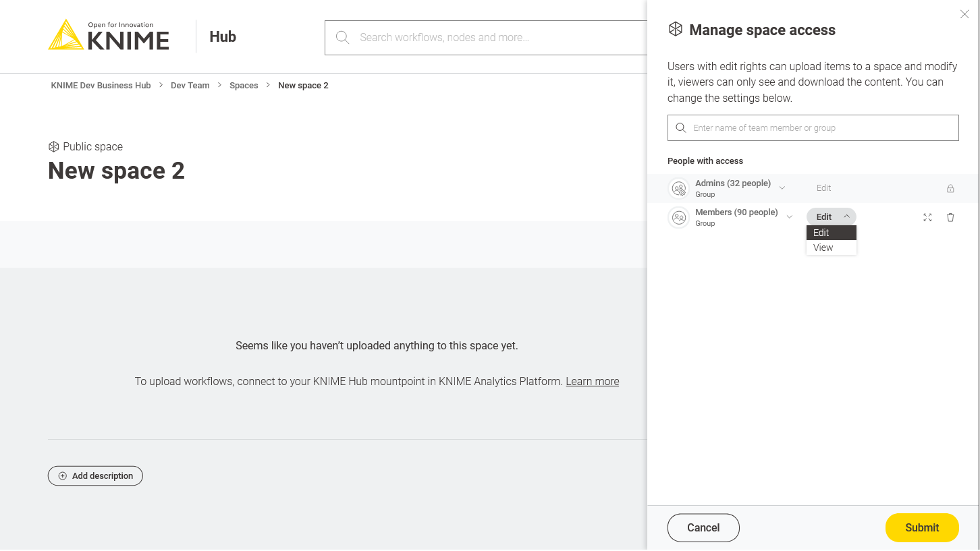Go to Dev Team breadcrumb

[190, 86]
